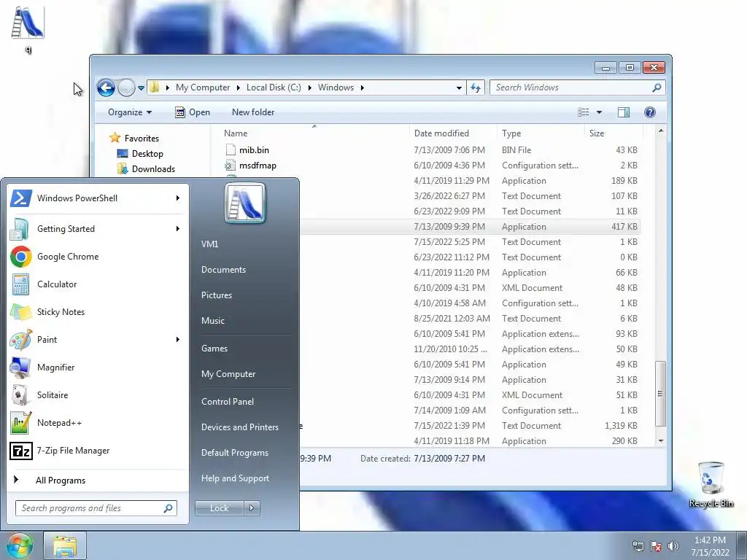Expand the breadcrumb arrow after Windows
Image resolution: width=747 pixels, height=560 pixels.
363,87
